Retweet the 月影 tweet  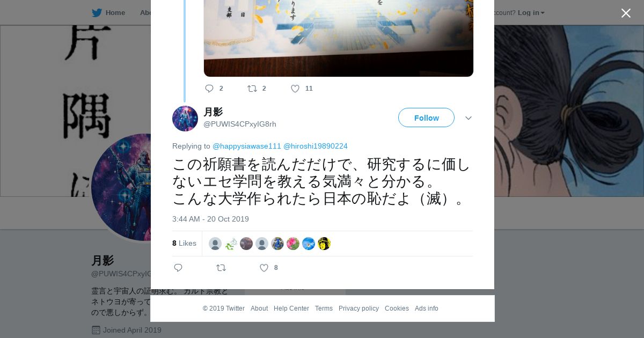pyautogui.click(x=221, y=268)
